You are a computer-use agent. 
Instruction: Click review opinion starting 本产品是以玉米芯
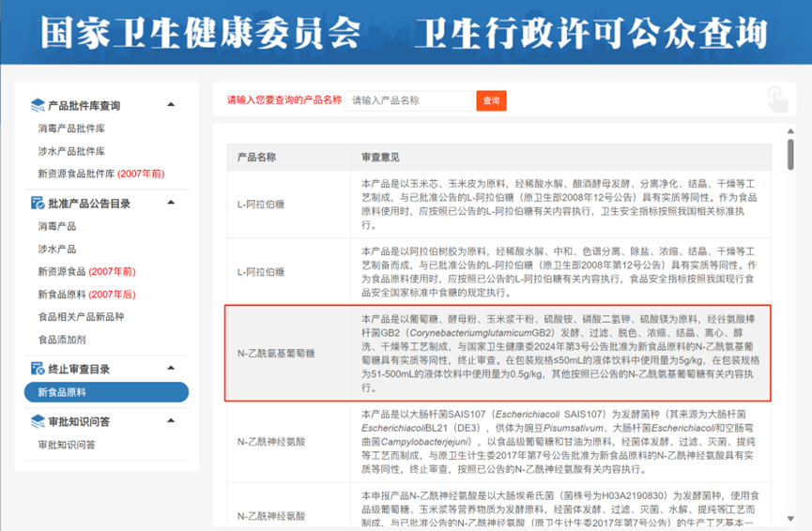559,205
